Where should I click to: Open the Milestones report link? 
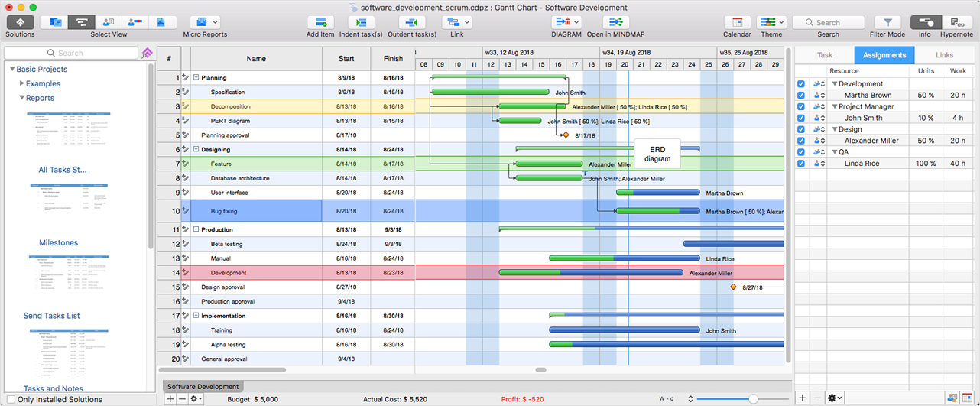click(x=58, y=243)
